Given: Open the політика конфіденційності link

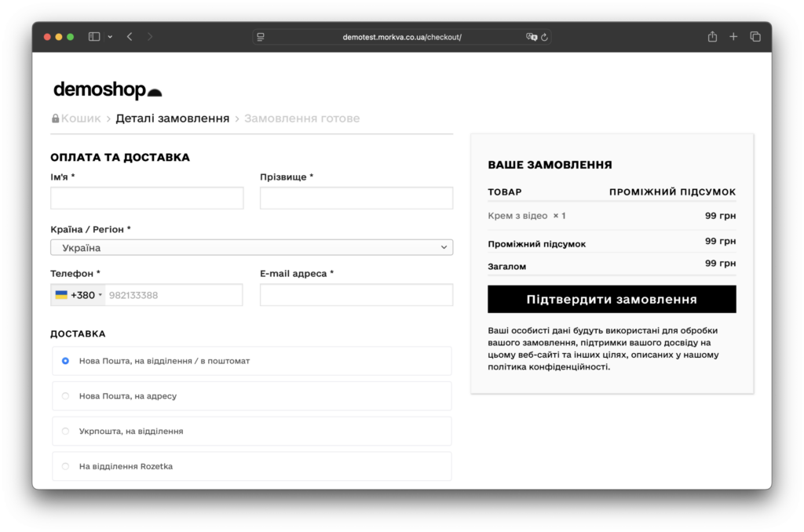Looking at the screenshot, I should pyautogui.click(x=549, y=367).
